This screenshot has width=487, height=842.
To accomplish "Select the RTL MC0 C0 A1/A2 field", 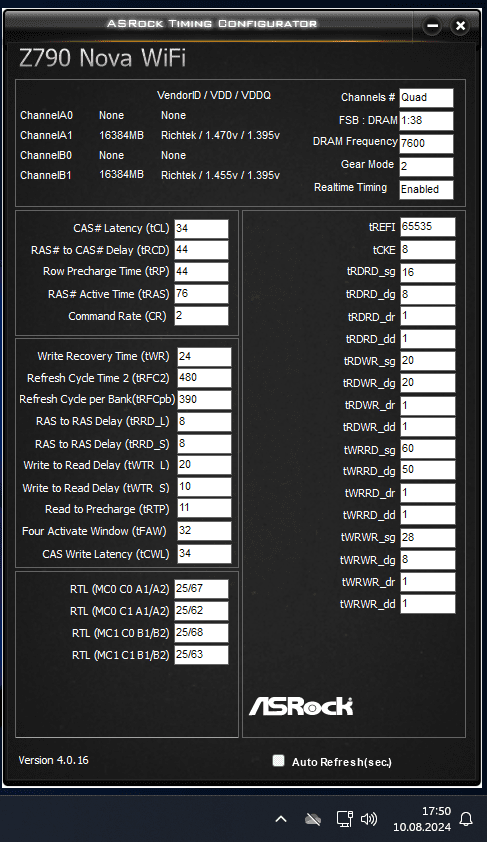I will [x=201, y=589].
